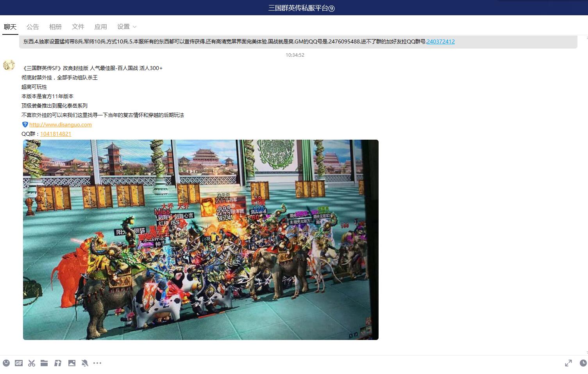Open the GIF sticker panel

19,363
